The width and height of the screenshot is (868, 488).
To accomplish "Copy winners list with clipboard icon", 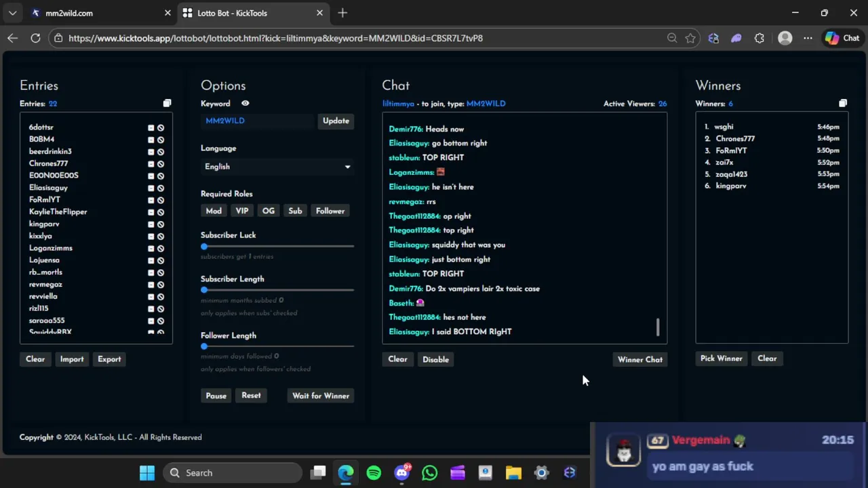I will coord(843,103).
